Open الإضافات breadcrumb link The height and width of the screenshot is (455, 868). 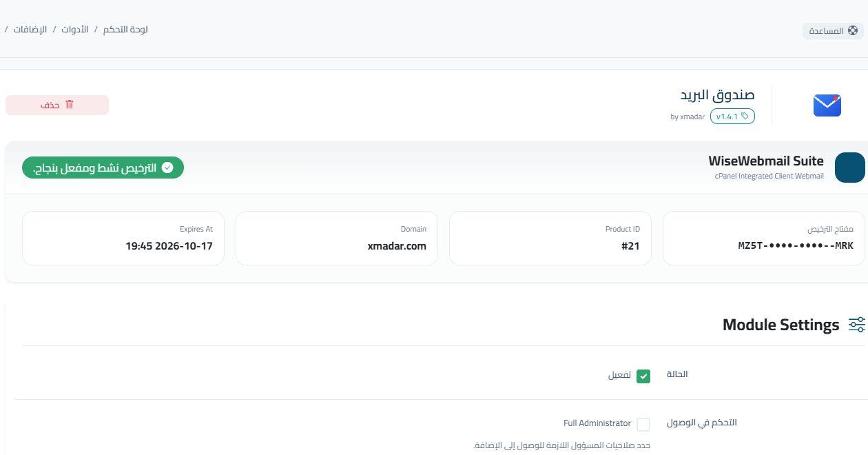pyautogui.click(x=30, y=30)
